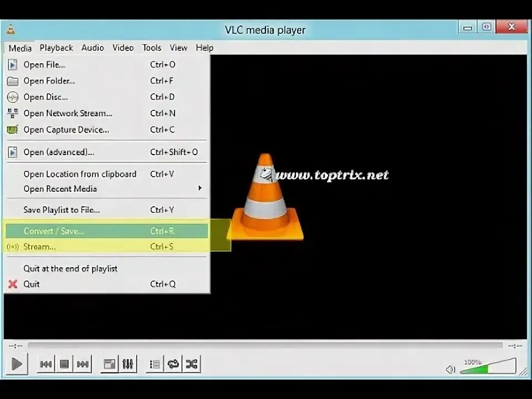Select Stream... menu entry

[x=107, y=247]
